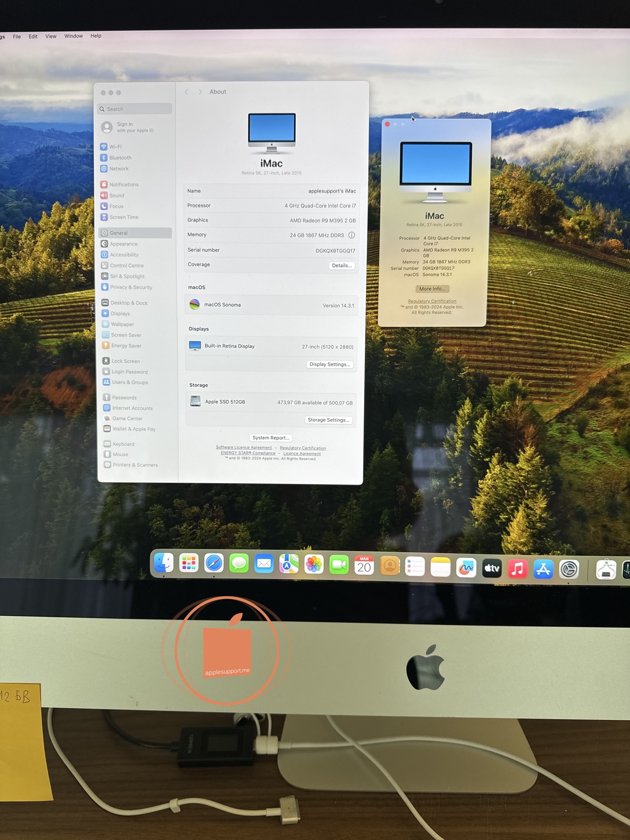Open Wallet & Apple Pay settings
The image size is (630, 840).
[x=129, y=429]
